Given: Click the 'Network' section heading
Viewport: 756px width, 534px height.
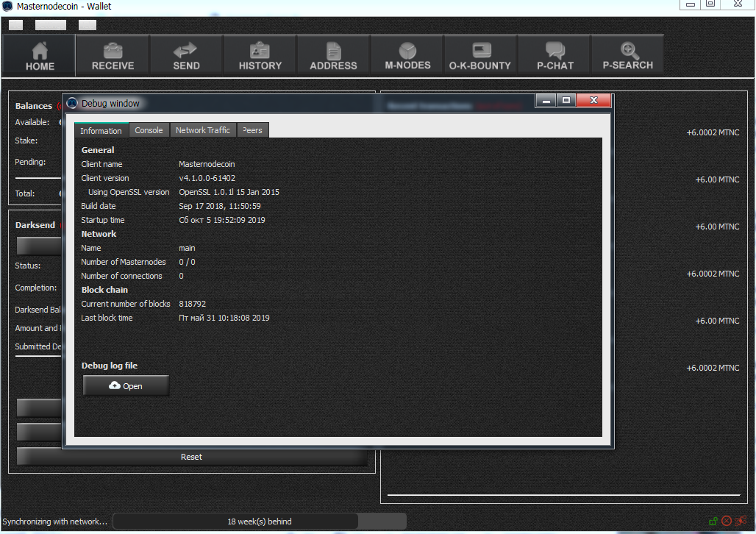Looking at the screenshot, I should click(x=99, y=234).
